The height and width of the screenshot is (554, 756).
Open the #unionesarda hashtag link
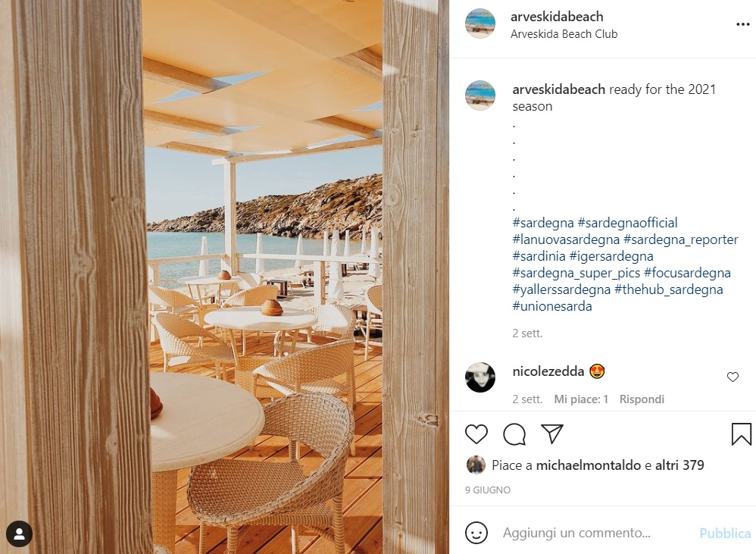click(552, 306)
